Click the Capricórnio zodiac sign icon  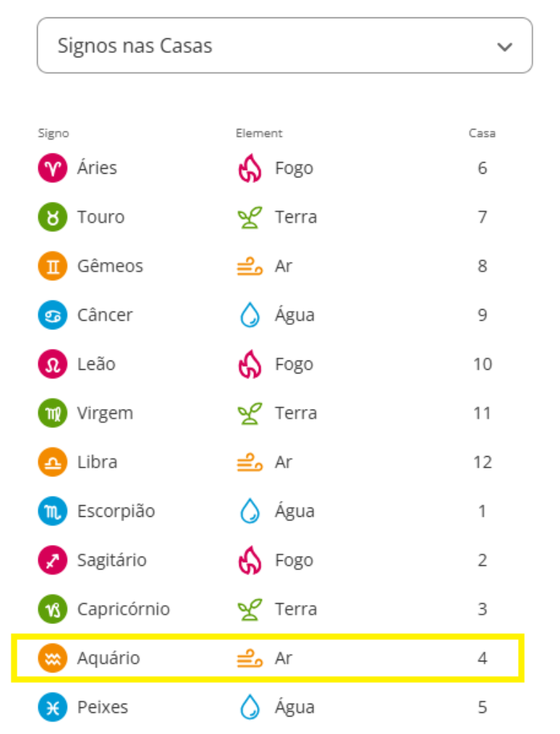click(52, 609)
